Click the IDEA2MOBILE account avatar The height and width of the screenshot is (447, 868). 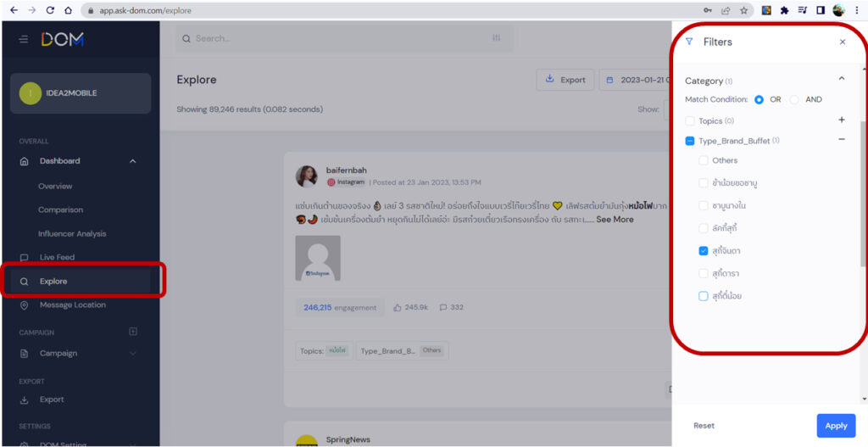(30, 93)
